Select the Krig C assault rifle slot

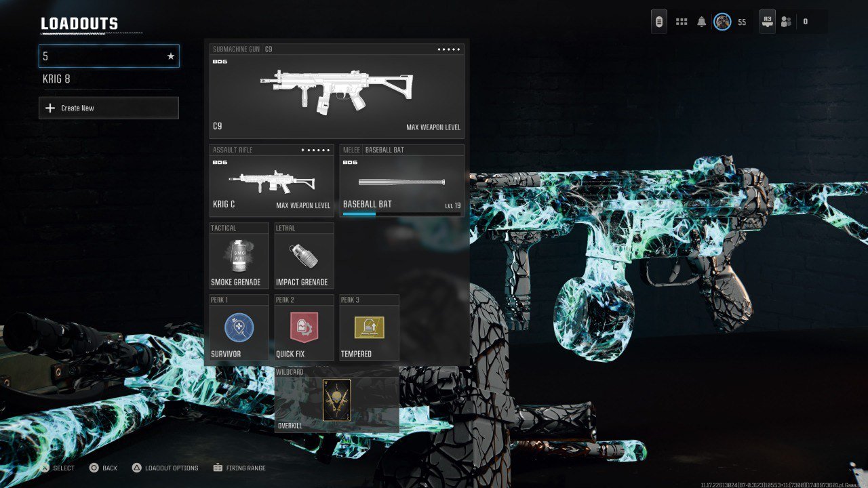tap(272, 181)
